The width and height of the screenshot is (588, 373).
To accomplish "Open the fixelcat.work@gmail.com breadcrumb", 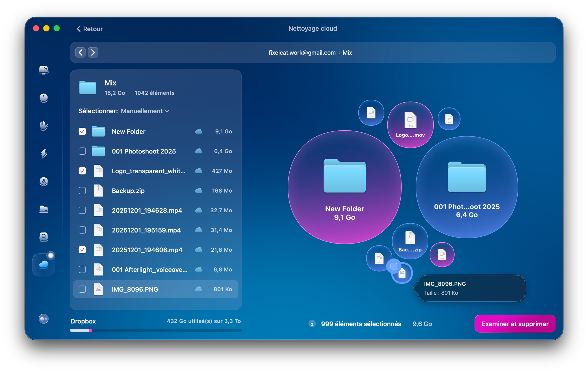I will [x=302, y=52].
